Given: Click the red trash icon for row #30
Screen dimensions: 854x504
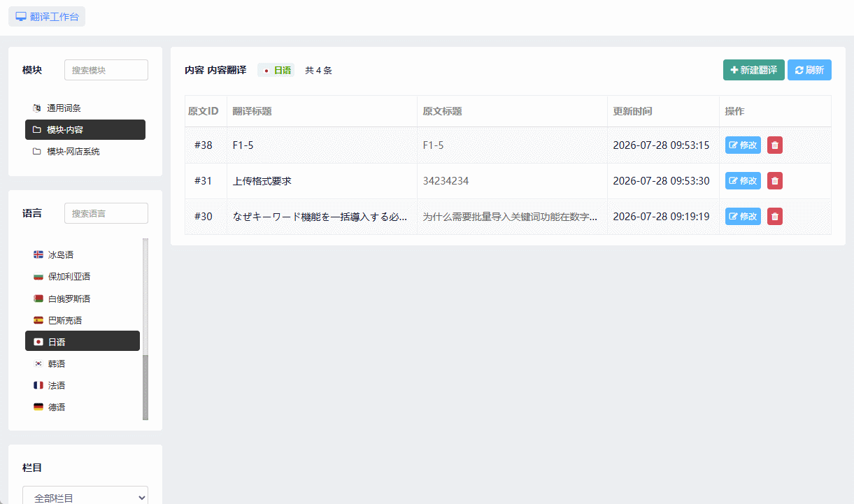Looking at the screenshot, I should click(x=775, y=216).
